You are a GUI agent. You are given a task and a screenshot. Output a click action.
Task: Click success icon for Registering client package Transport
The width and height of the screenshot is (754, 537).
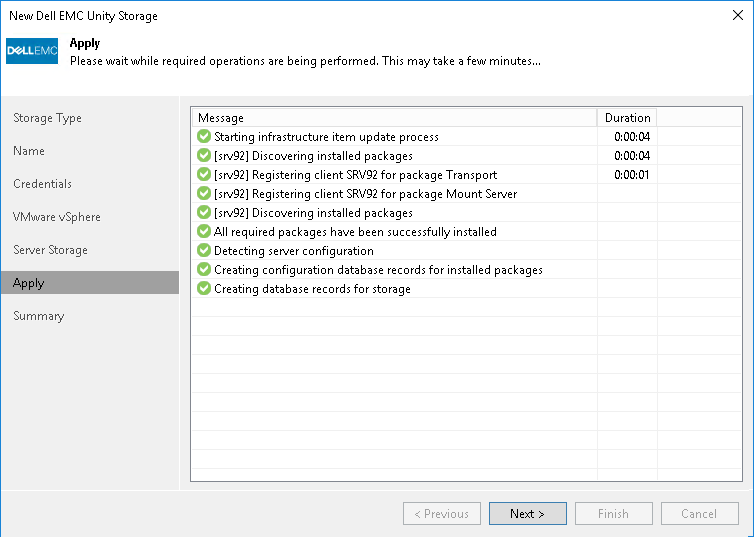coord(204,175)
